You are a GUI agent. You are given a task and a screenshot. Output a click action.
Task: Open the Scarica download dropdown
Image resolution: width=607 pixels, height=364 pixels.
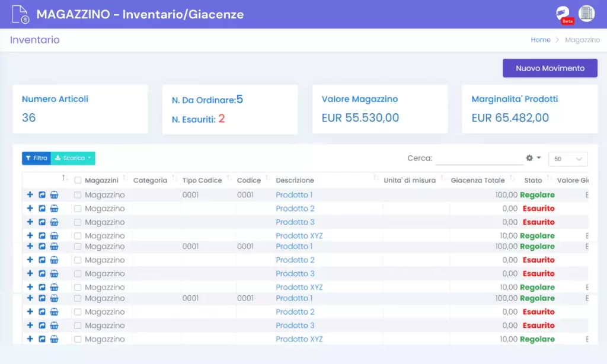(x=73, y=158)
